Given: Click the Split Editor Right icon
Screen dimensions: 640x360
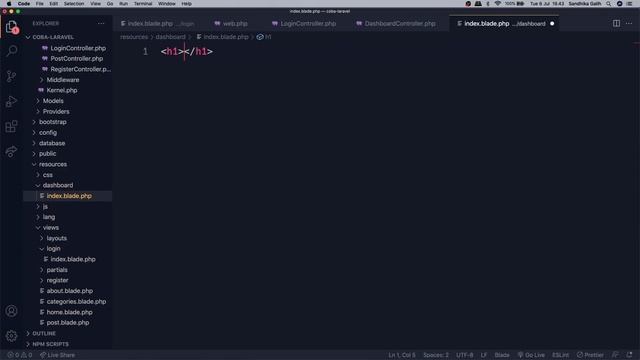Looking at the screenshot, I should point(616,24).
